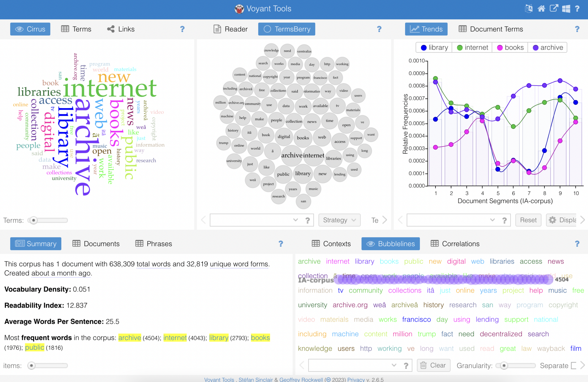Click trash Clear icon in Bubblelines
Screen dimensions: 588x382
(x=424, y=365)
